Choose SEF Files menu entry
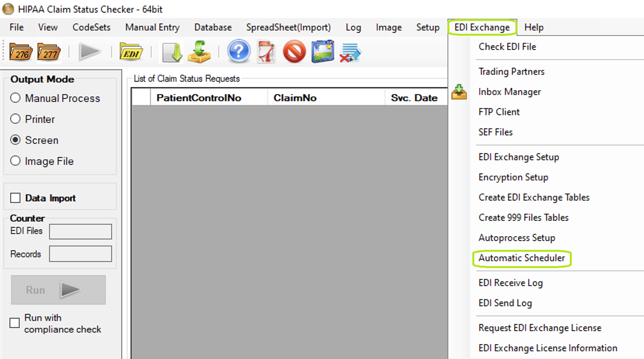Image resolution: width=644 pixels, height=359 pixels. [x=496, y=132]
